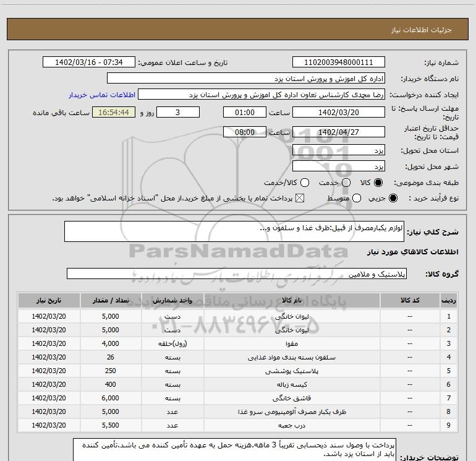Click سلفون بسته بندی مواد غذایی cell
Image resolution: width=476 pixels, height=461 pixels.
(x=292, y=358)
